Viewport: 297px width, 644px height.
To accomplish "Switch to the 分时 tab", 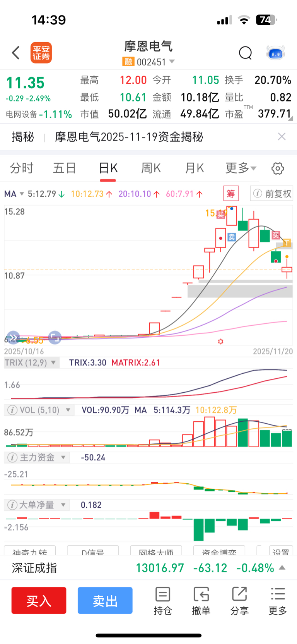I will tap(22, 168).
